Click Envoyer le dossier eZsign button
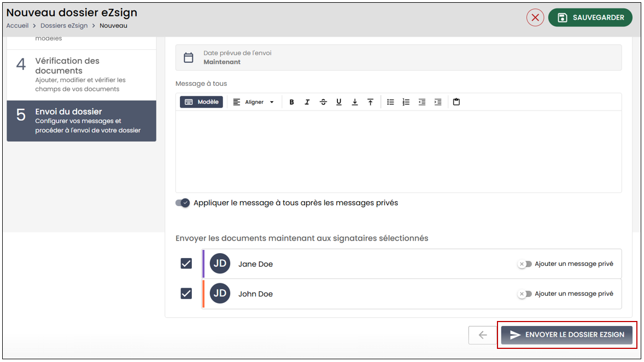Image resolution: width=644 pixels, height=362 pixels. (567, 335)
